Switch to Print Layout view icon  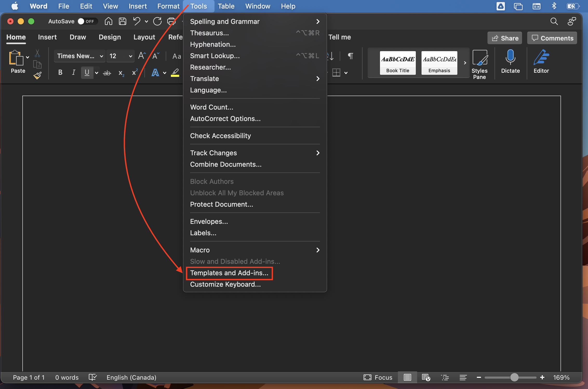point(407,377)
